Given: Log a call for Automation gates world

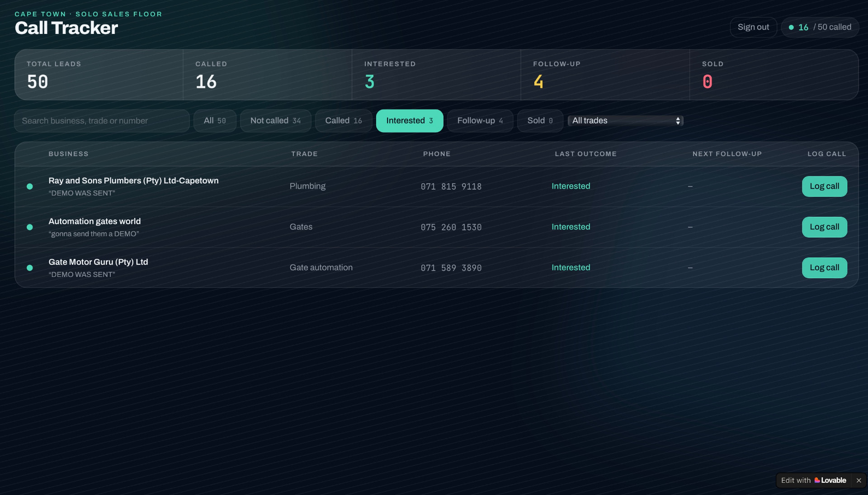Looking at the screenshot, I should click(825, 227).
